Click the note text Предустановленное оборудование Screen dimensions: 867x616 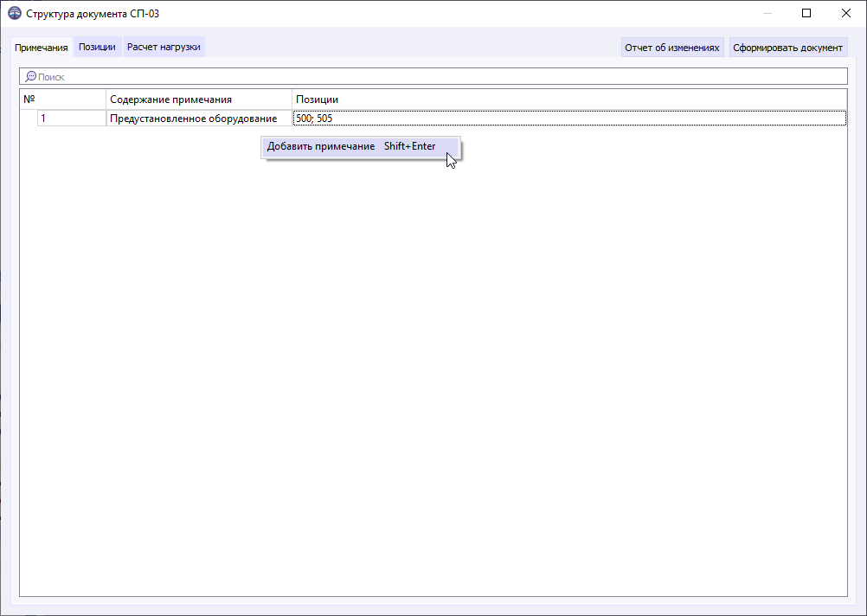[197, 118]
